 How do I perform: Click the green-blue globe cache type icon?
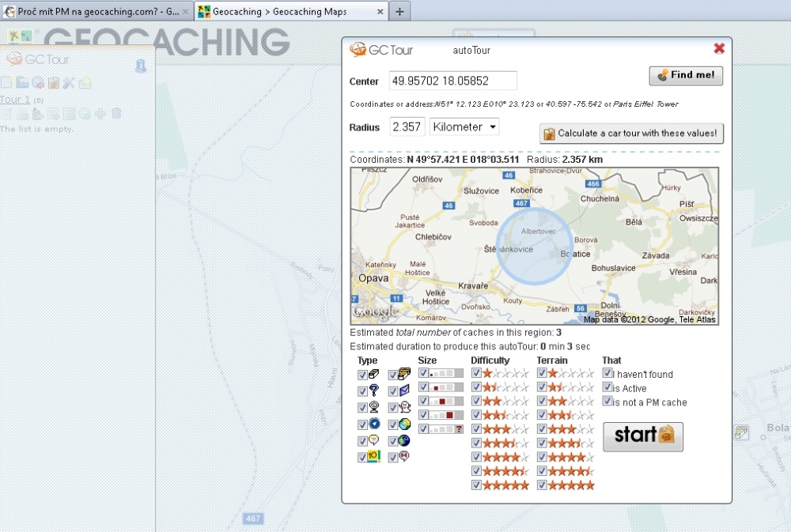point(404,440)
